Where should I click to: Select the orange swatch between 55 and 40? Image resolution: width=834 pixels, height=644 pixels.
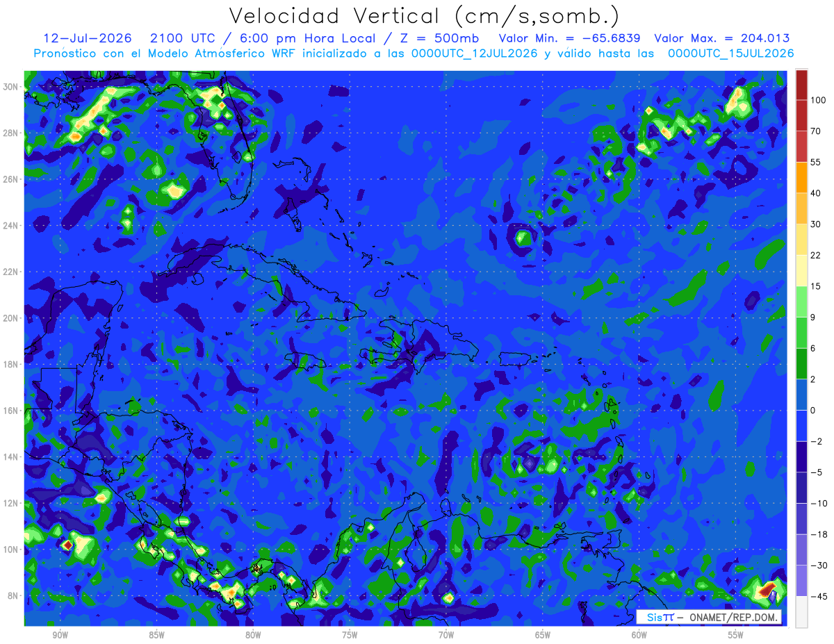(x=801, y=177)
